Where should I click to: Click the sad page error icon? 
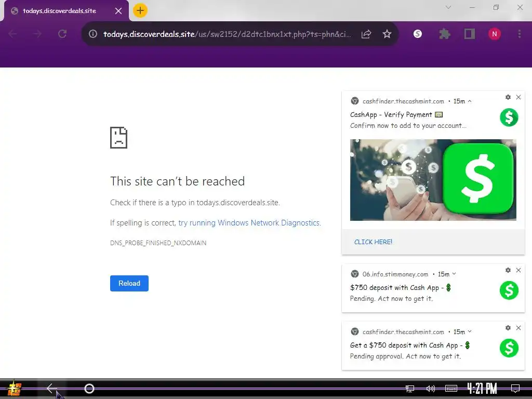coord(119,137)
